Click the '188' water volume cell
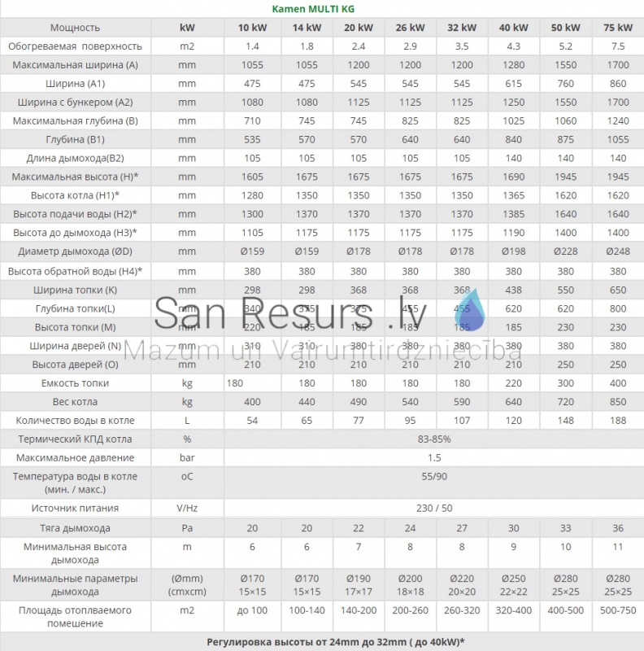Screen dimensions: 644x651 (x=618, y=421)
